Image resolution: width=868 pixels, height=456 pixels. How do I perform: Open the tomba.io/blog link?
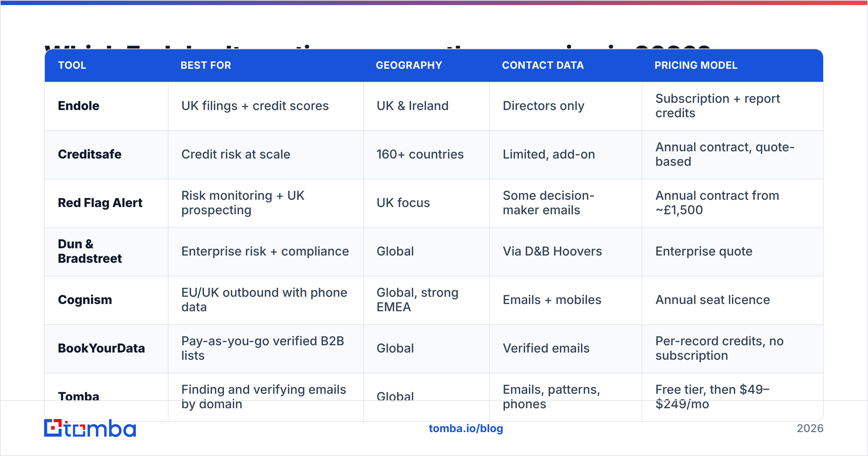pyautogui.click(x=466, y=428)
